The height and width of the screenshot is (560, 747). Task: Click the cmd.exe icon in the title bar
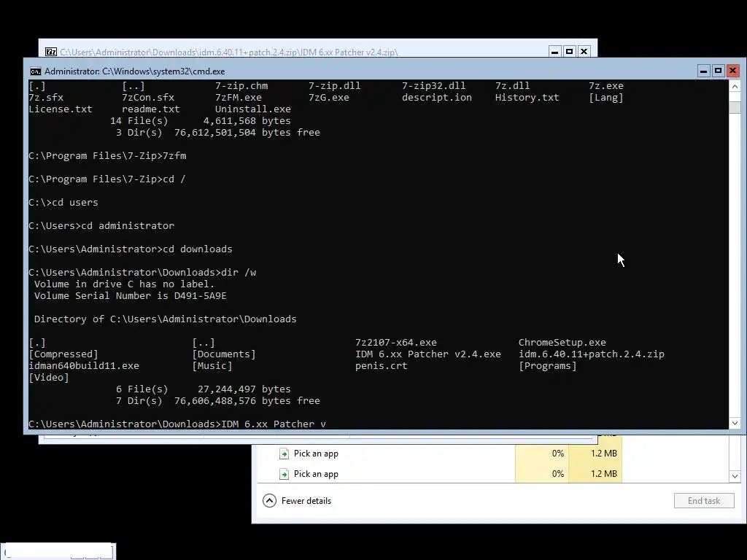pyautogui.click(x=36, y=71)
